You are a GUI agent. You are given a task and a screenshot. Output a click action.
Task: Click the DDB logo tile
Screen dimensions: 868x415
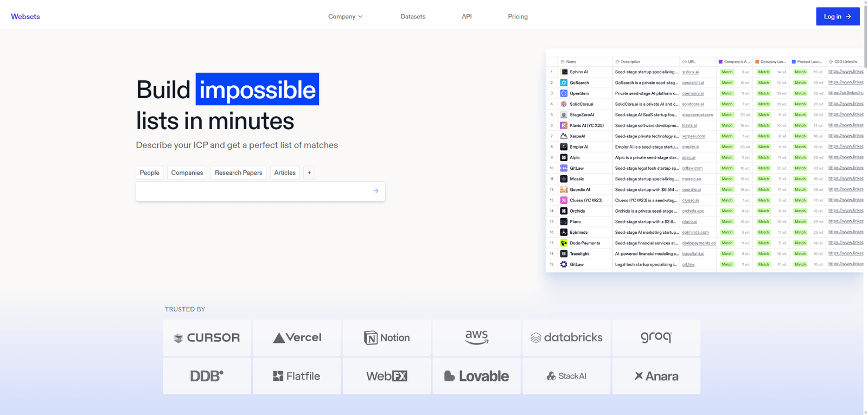pos(207,376)
